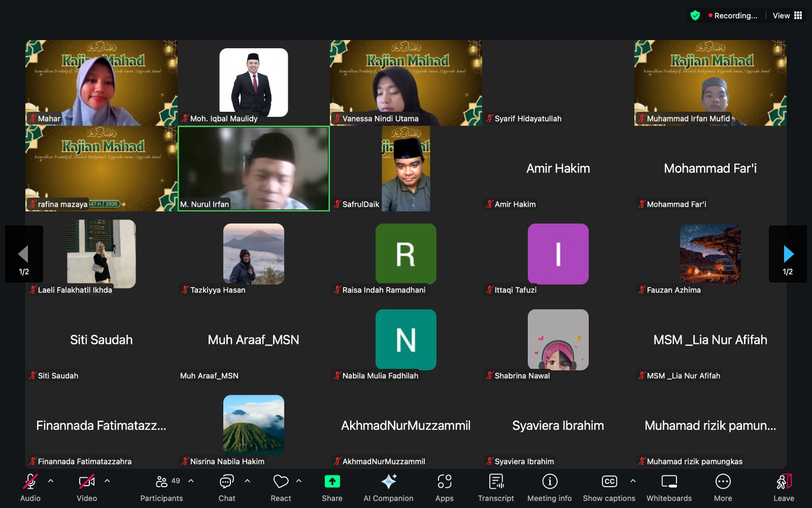
Task: Open the Participants list
Action: pos(161,488)
